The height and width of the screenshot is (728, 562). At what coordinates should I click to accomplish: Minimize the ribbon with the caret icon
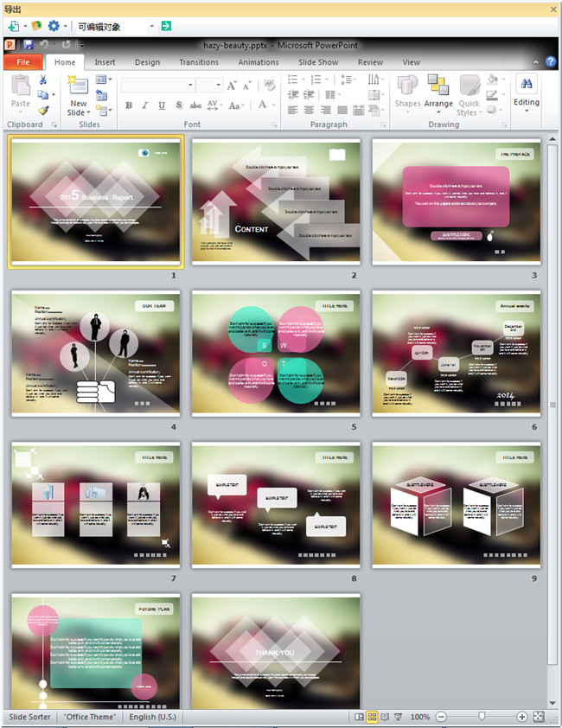[x=535, y=62]
